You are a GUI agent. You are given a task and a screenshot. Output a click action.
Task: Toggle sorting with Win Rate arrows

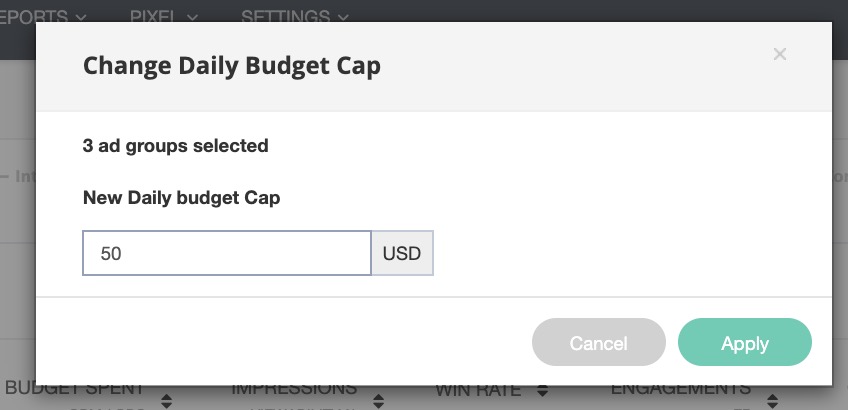point(542,390)
